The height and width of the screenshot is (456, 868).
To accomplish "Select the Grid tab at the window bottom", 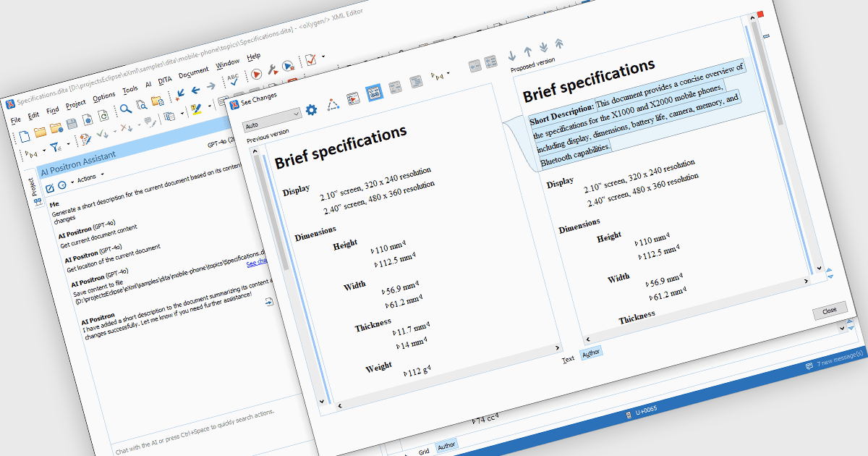I will [x=424, y=452].
